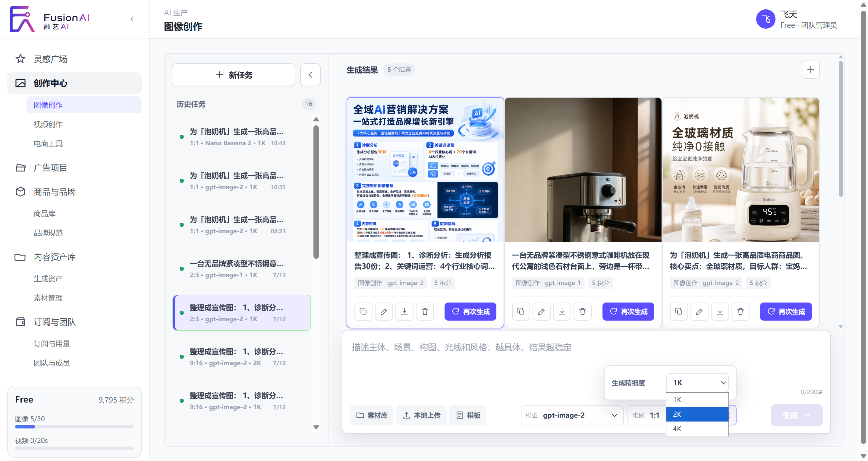Open 品牌规范 in the sidebar
Viewport: 868px width, 461px height.
pos(84,233)
